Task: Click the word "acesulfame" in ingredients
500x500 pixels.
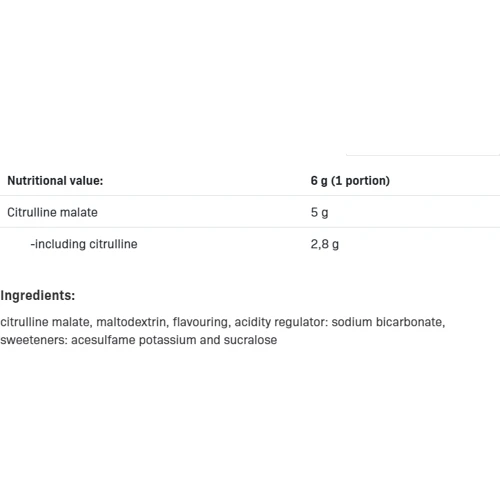Action: pos(103,340)
